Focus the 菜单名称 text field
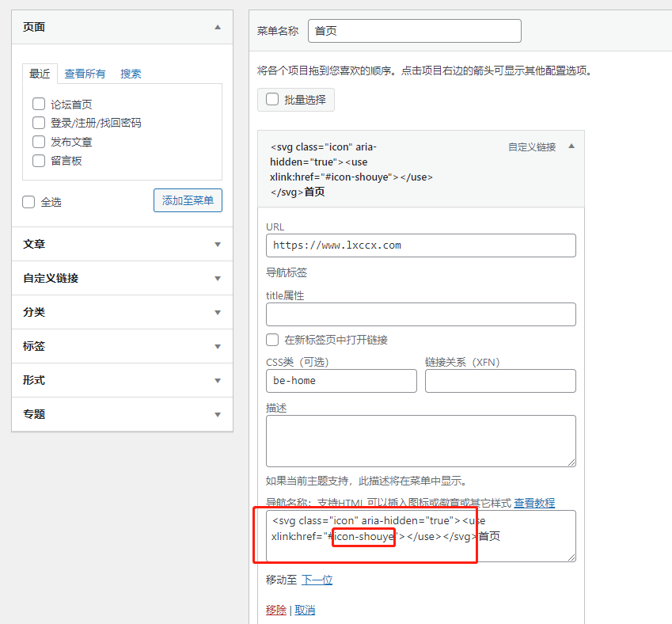The image size is (672, 624). tap(414, 31)
